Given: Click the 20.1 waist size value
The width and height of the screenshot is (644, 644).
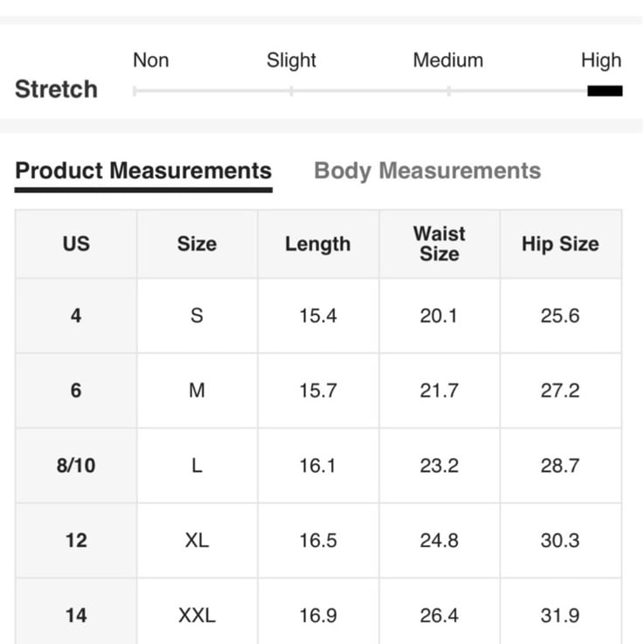Looking at the screenshot, I should tap(439, 315).
